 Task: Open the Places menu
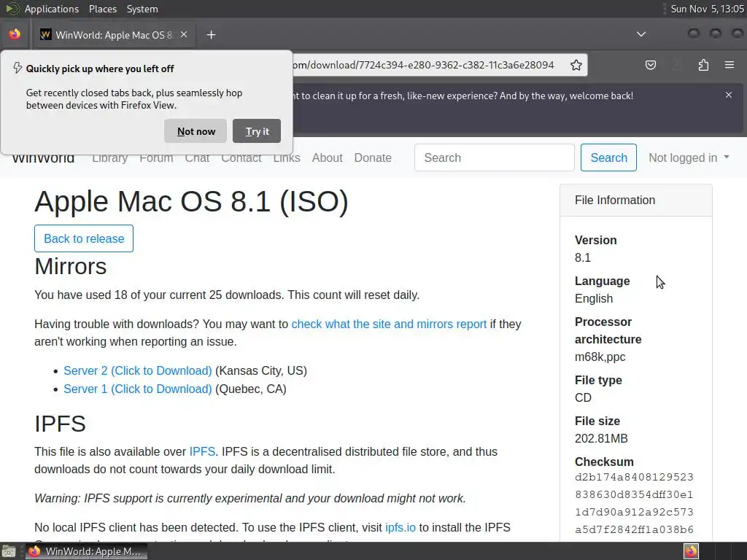tap(102, 9)
